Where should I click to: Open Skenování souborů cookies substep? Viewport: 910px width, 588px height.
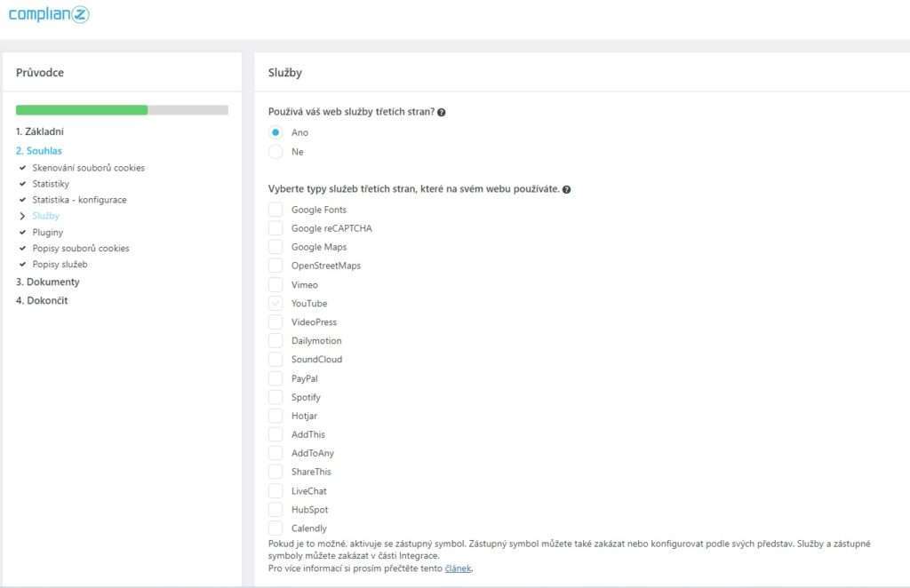[x=89, y=168]
